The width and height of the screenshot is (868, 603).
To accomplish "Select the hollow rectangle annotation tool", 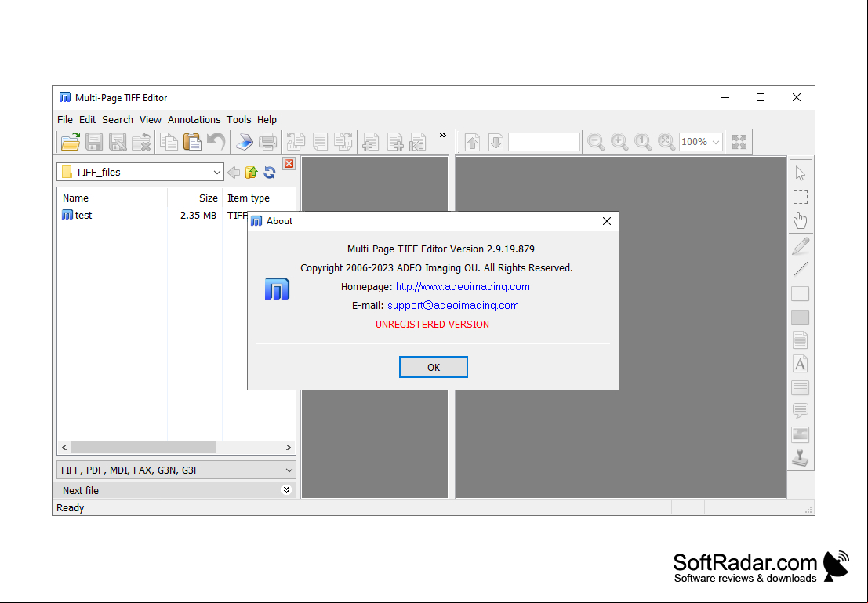I will (x=801, y=293).
